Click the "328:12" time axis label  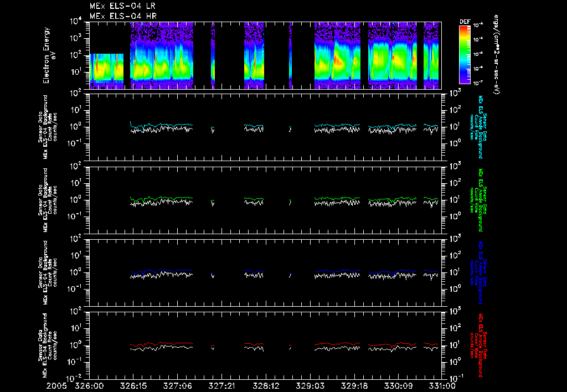[266, 386]
